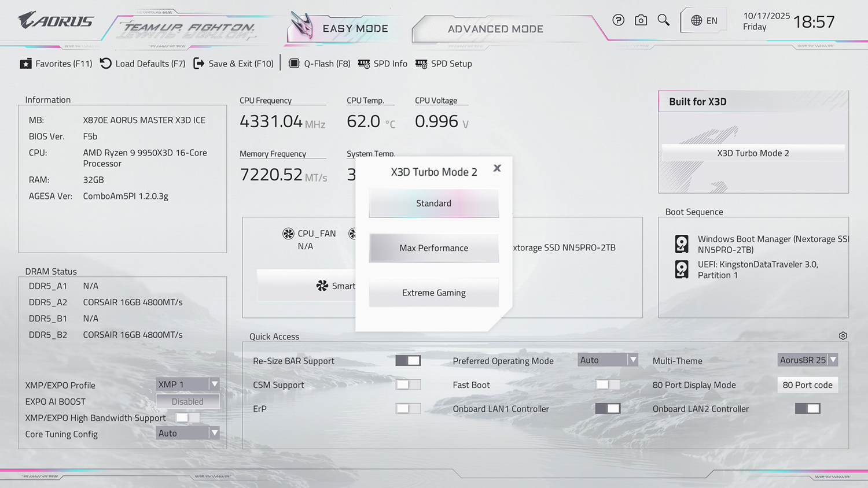The image size is (868, 488).
Task: Toggle CSM Support switch
Action: click(x=408, y=385)
